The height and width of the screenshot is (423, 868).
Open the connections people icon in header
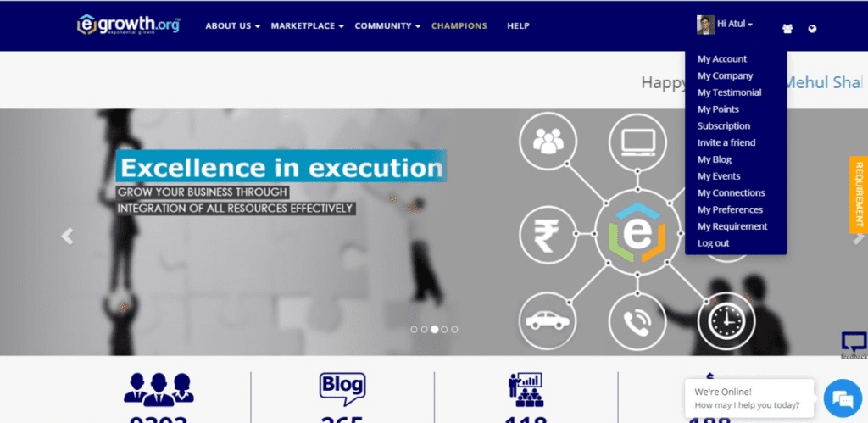[x=787, y=29]
